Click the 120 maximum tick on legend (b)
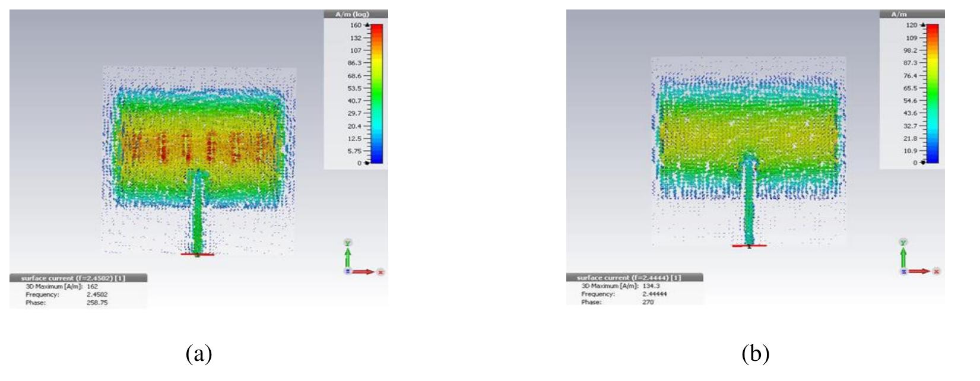The height and width of the screenshot is (381, 980). (x=911, y=25)
